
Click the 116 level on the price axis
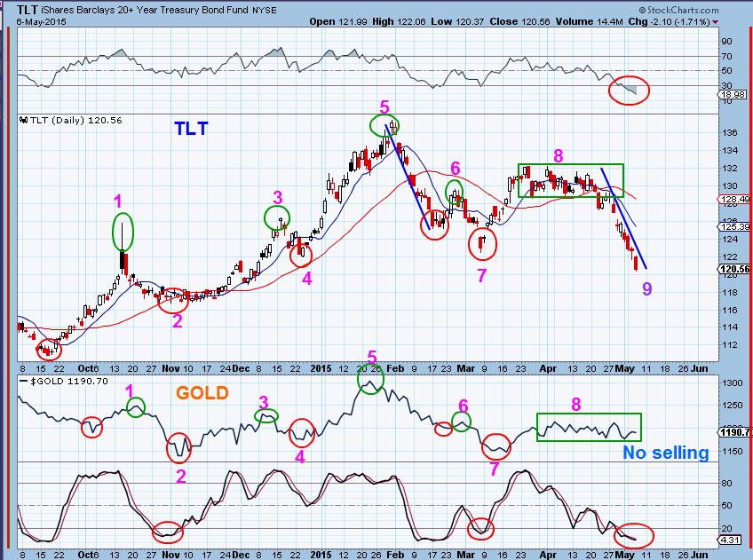tap(730, 310)
